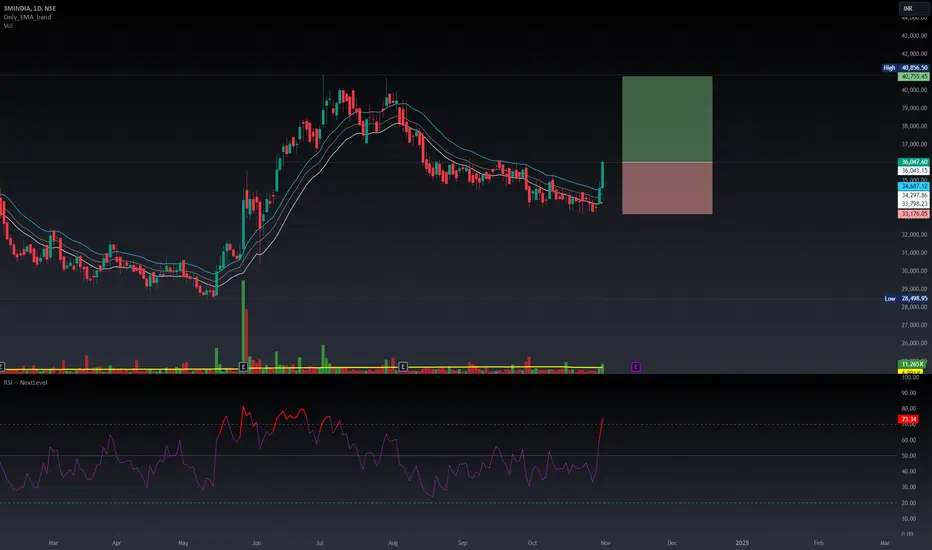Click the 20.00 level on the RSI scale
The width and height of the screenshot is (932, 550).
pyautogui.click(x=909, y=503)
